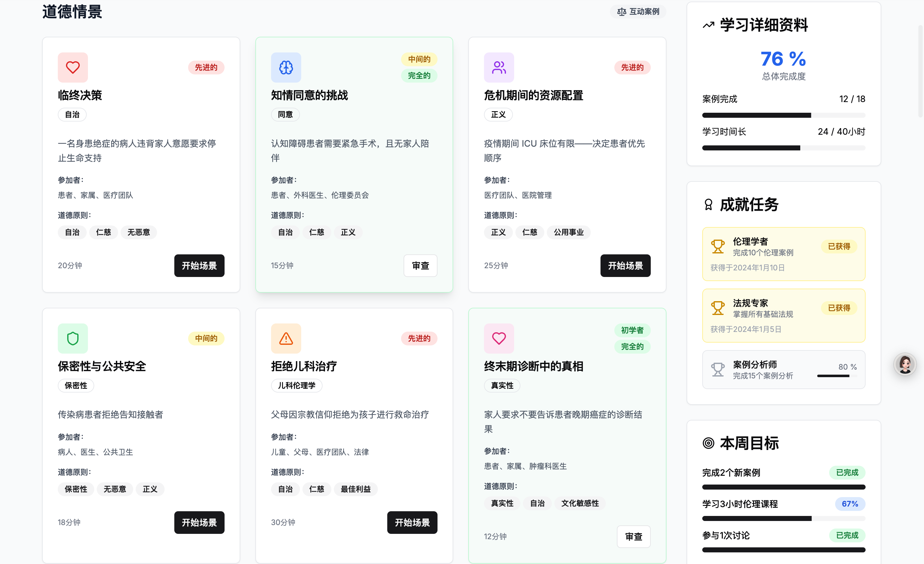This screenshot has height=564, width=924.
Task: Click the brain icon on 知情同意的挑战 card
Action: tap(286, 68)
